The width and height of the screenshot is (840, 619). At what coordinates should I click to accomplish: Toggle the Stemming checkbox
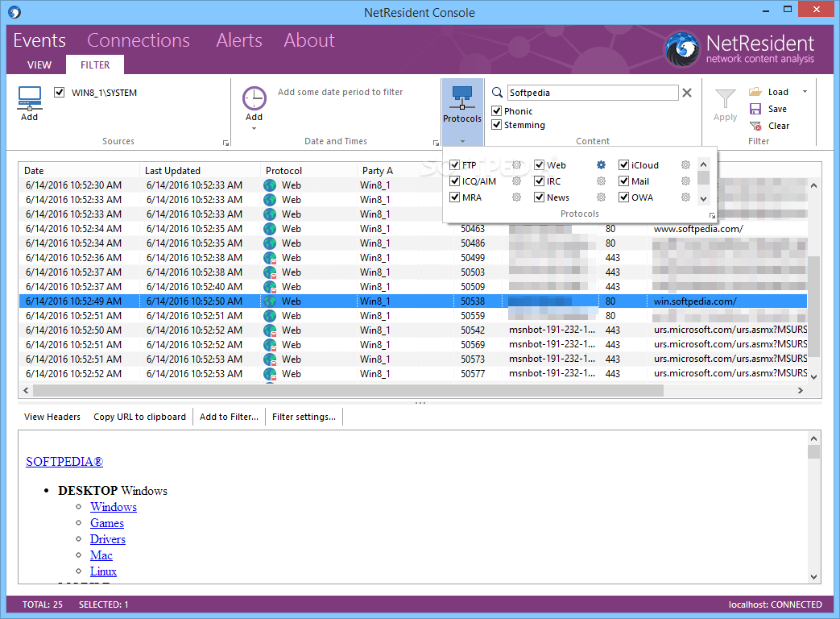click(x=497, y=125)
